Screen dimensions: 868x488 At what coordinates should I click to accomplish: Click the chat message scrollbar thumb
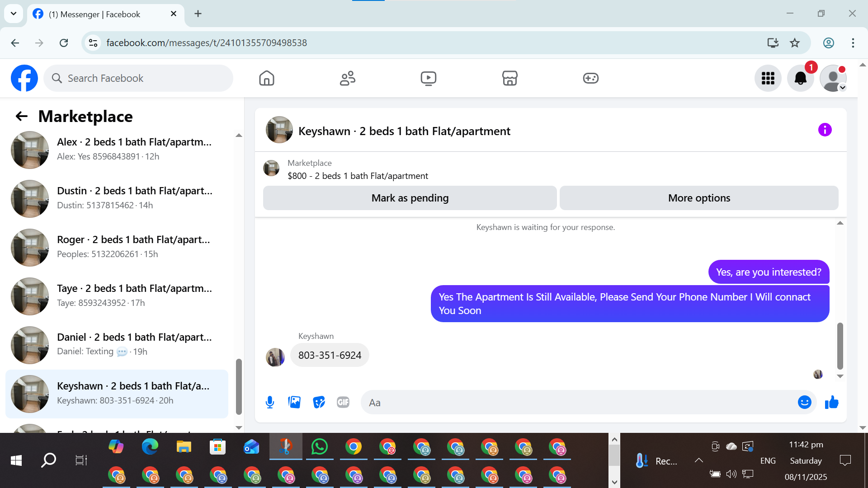coord(840,346)
